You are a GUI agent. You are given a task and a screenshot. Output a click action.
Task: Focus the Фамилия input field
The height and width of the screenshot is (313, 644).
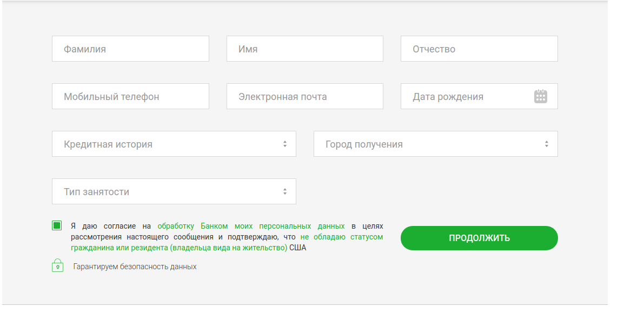(130, 49)
